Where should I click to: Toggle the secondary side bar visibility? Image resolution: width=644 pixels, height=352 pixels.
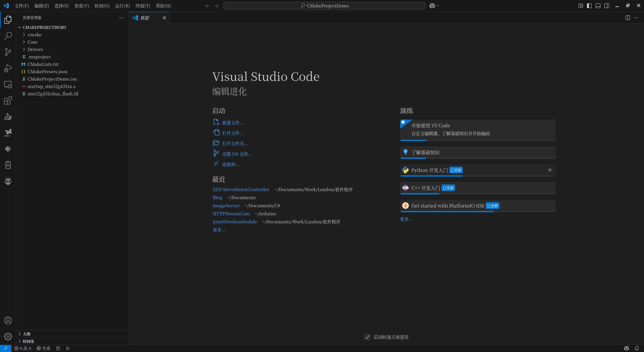coord(607,6)
